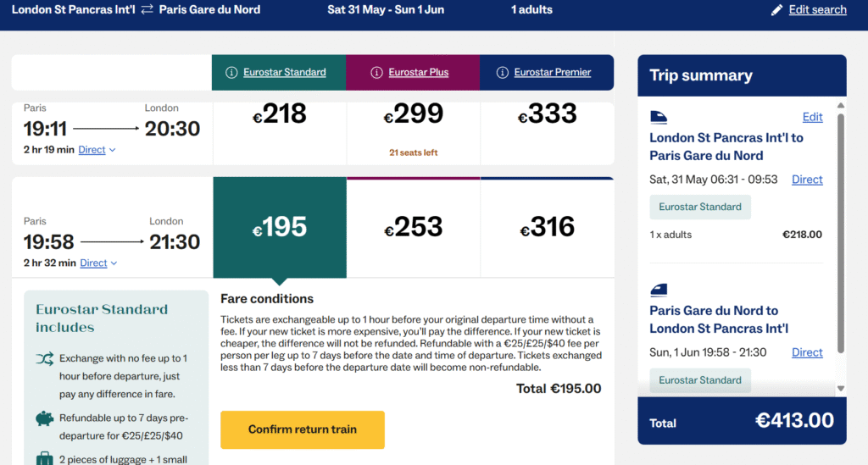Image resolution: width=868 pixels, height=465 pixels.
Task: Click the piggy bank refundable icon
Action: tap(45, 418)
